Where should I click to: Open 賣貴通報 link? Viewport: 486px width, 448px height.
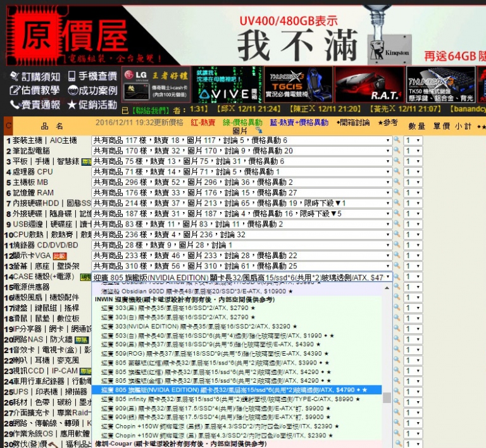[x=35, y=104]
